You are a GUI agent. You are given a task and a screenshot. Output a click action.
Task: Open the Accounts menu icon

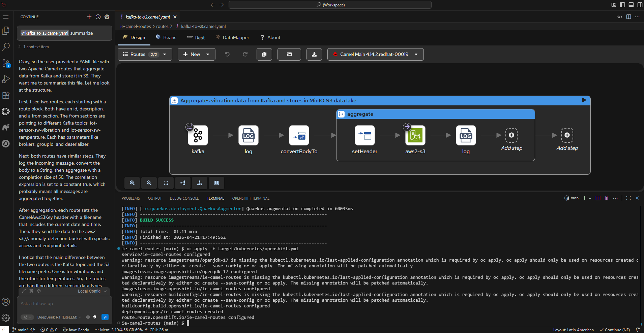click(x=6, y=302)
